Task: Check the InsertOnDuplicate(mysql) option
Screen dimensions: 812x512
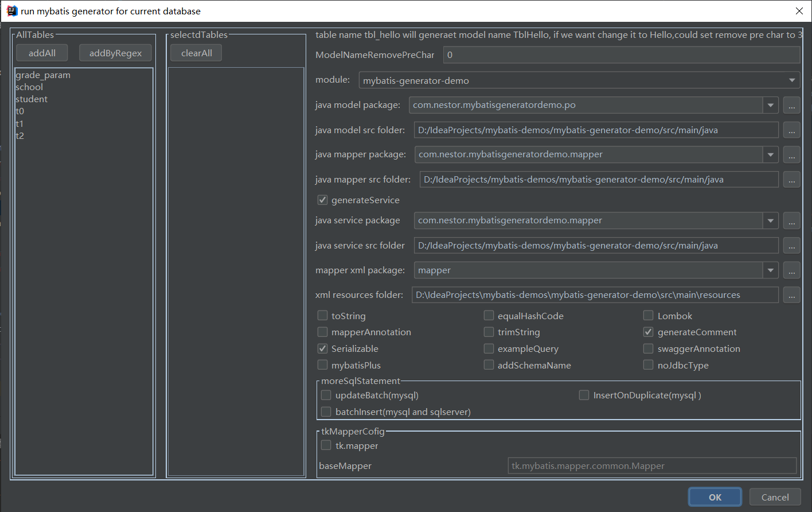Action: pos(584,395)
